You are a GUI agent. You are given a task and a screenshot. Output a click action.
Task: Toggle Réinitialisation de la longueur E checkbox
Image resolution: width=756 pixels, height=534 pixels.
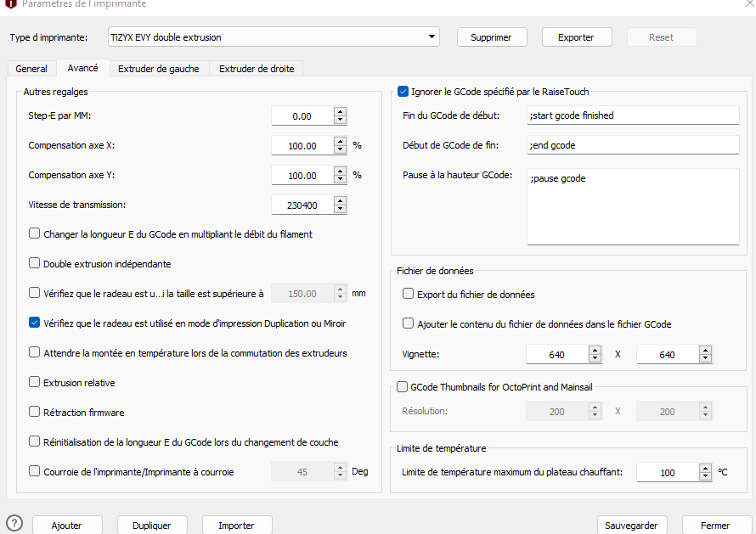tap(34, 441)
